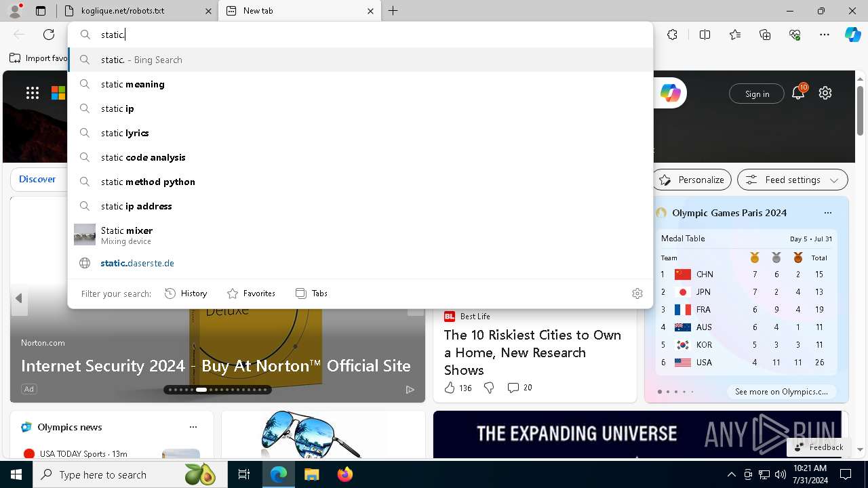Image resolution: width=868 pixels, height=488 pixels.
Task: Click See more on Olympics link
Action: (x=781, y=392)
